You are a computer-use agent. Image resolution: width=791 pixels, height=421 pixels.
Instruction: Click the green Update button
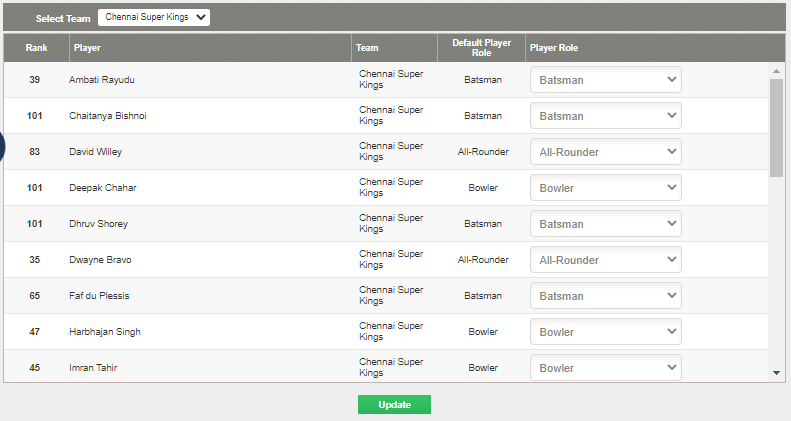click(x=394, y=404)
